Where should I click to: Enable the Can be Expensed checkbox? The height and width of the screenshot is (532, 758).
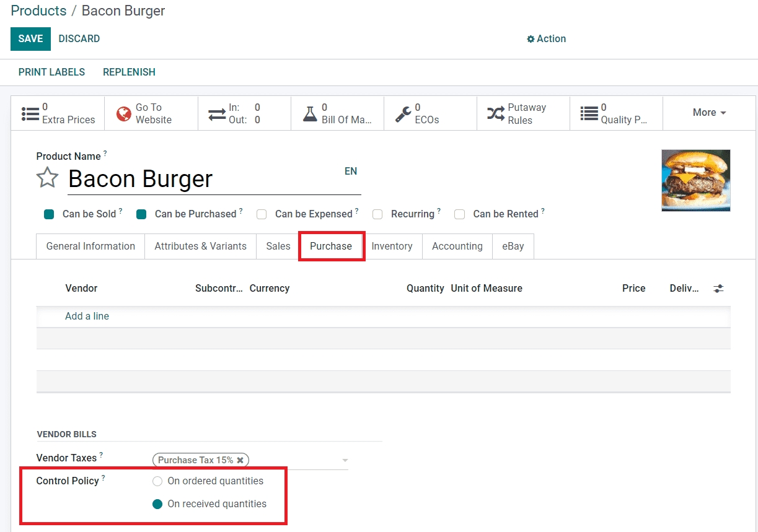click(262, 214)
